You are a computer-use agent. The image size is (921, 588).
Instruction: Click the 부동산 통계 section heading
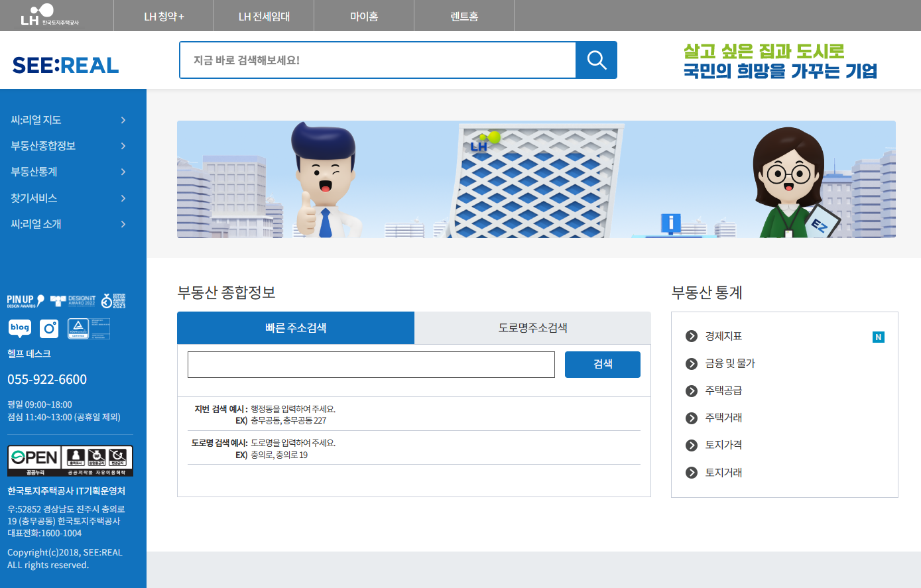[x=707, y=292]
